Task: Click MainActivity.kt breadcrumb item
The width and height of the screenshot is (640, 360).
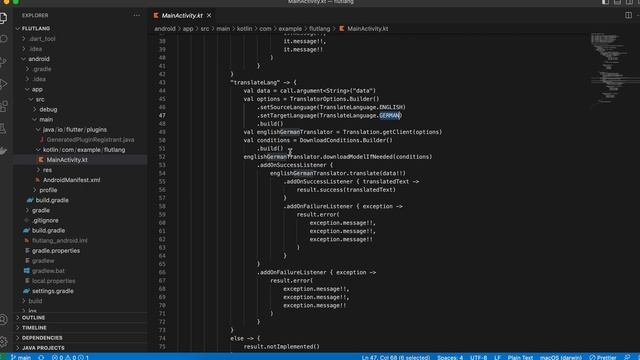Action: click(364, 29)
